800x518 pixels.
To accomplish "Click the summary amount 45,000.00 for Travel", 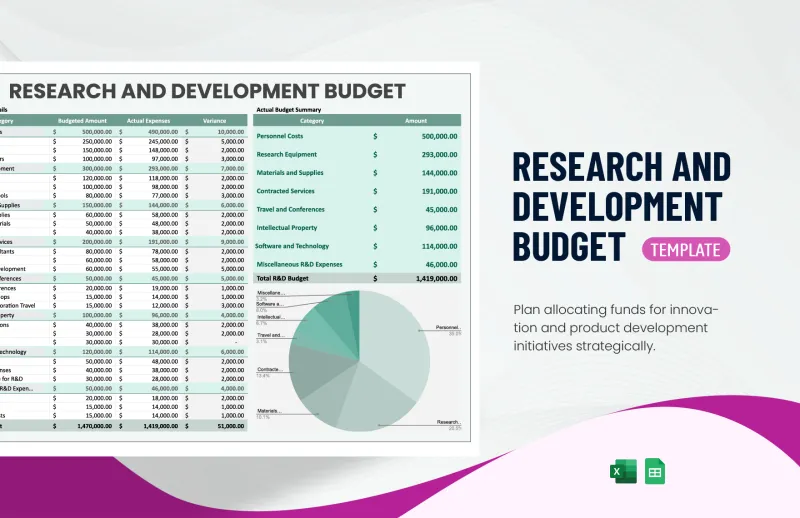I will tap(441, 210).
